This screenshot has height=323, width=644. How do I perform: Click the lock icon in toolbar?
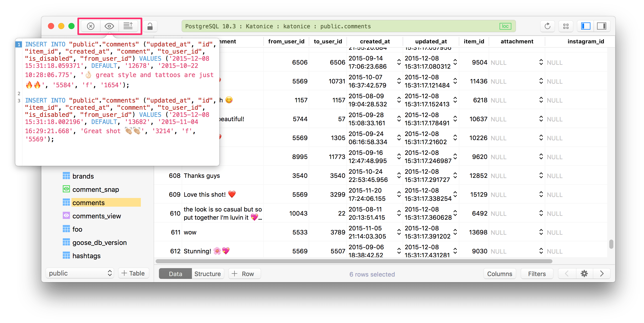pyautogui.click(x=150, y=26)
